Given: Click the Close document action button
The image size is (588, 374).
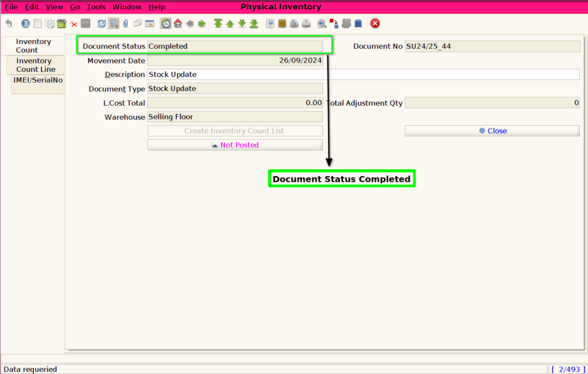Looking at the screenshot, I should click(492, 131).
